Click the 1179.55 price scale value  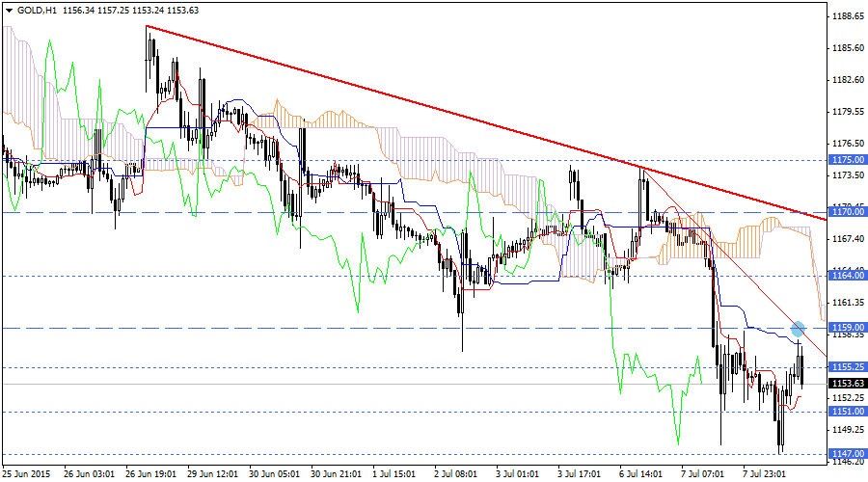coord(848,112)
